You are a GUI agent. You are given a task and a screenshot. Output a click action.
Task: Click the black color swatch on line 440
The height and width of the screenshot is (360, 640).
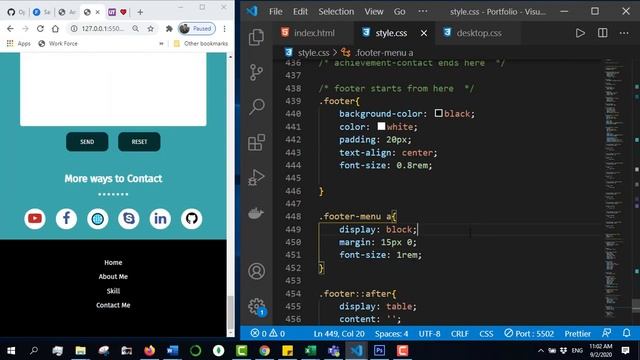(x=438, y=113)
